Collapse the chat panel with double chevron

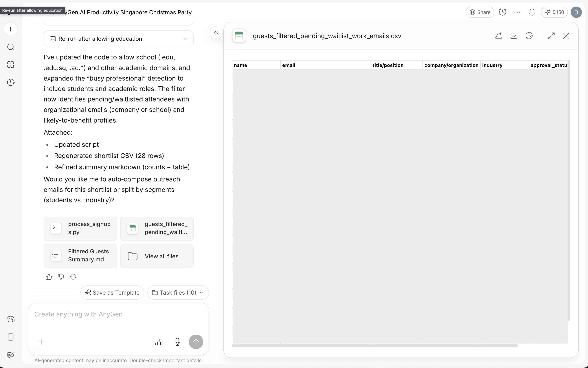[216, 33]
